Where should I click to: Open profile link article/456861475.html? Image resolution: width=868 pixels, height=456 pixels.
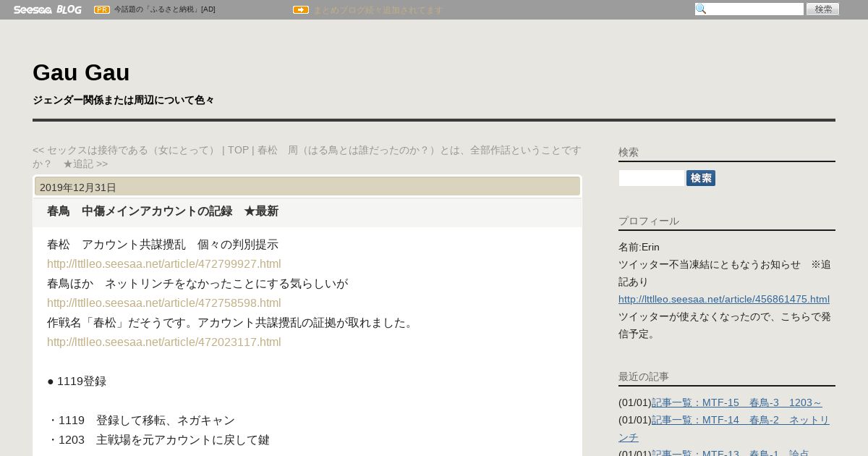(x=724, y=299)
